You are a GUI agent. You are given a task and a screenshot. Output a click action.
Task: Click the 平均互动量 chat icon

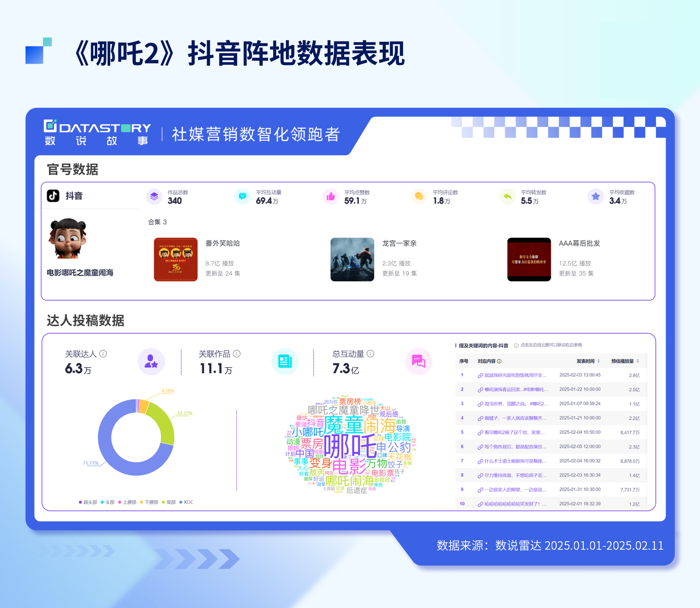(x=242, y=197)
